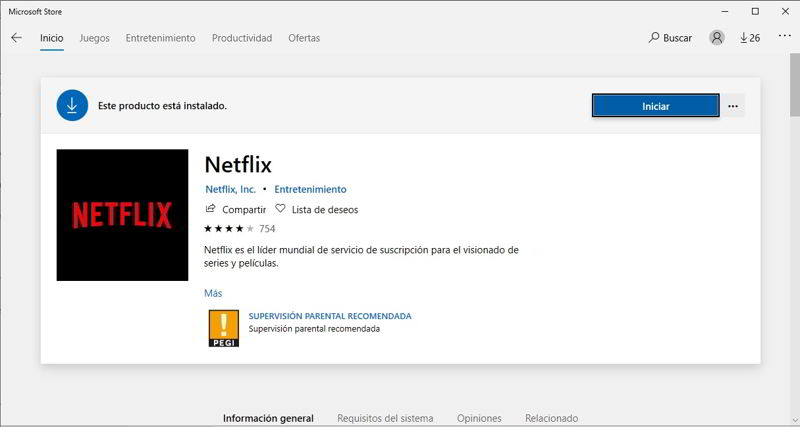
Task: Open the Netflix, Inc. publisher link
Action: coord(230,189)
